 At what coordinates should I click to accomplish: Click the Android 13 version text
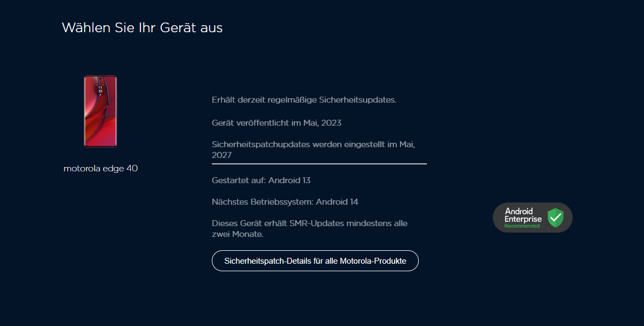pyautogui.click(x=290, y=180)
